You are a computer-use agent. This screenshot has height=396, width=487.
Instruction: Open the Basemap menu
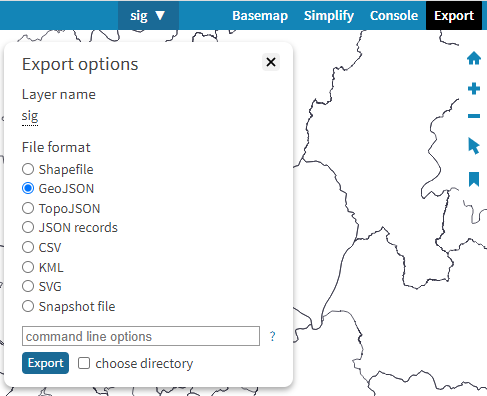pyautogui.click(x=260, y=15)
